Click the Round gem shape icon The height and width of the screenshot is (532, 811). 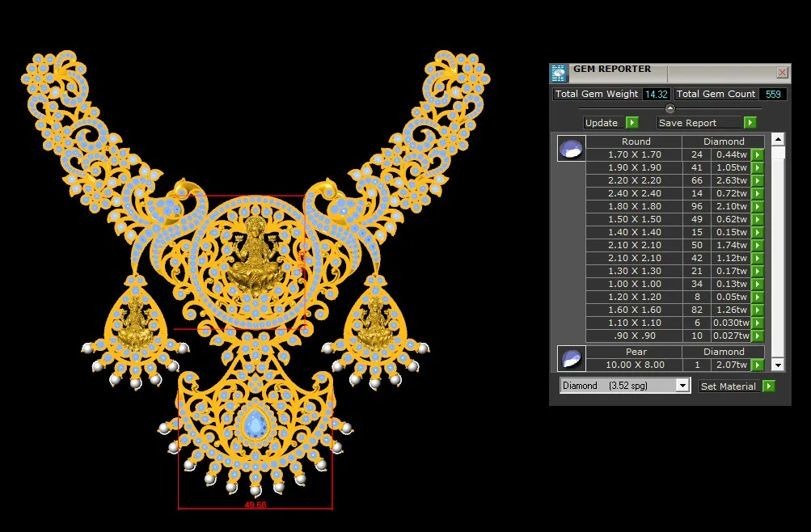click(571, 149)
